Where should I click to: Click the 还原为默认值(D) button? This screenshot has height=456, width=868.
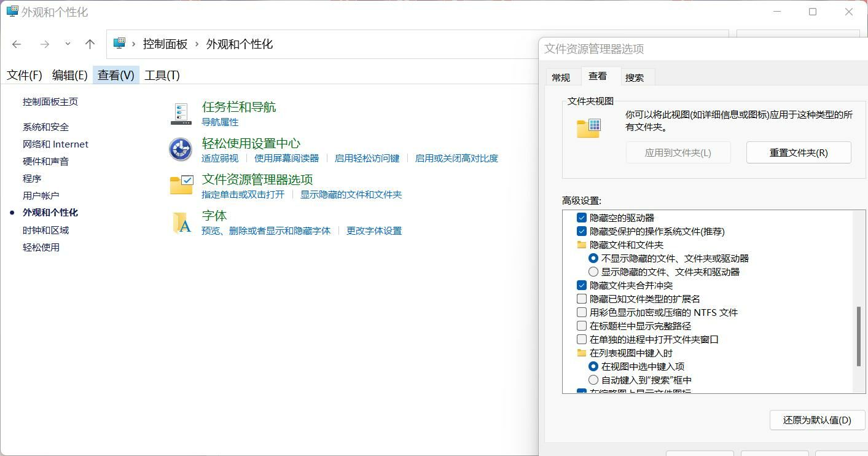816,420
